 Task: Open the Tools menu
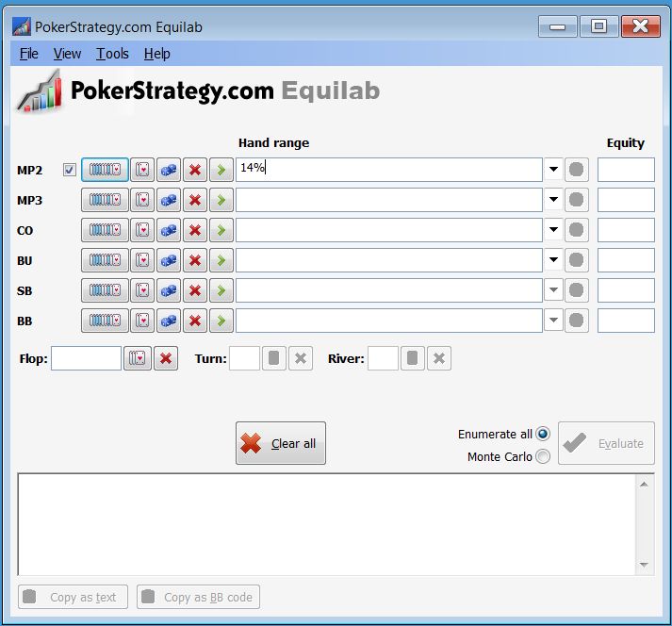tap(112, 54)
